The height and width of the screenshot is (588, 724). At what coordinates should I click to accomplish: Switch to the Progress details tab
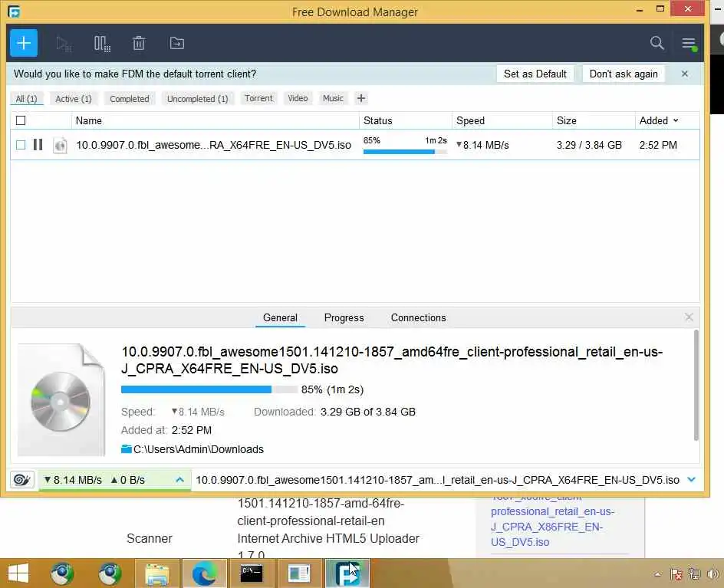[344, 317]
